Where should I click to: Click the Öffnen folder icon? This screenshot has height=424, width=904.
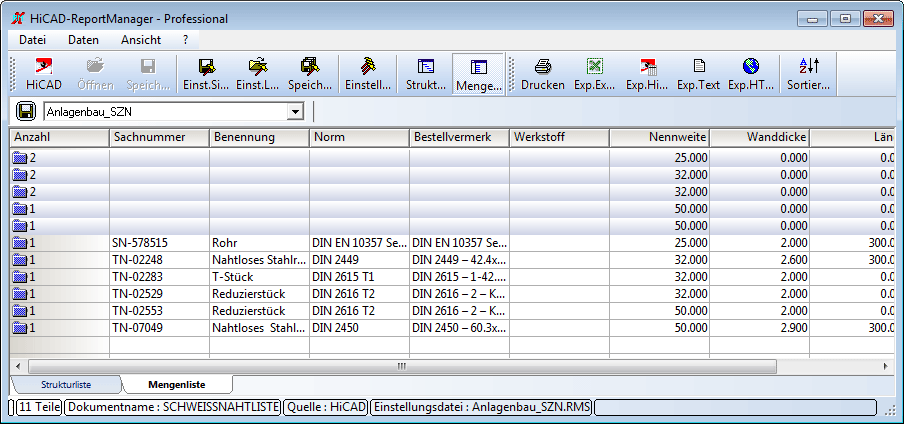pyautogui.click(x=95, y=66)
